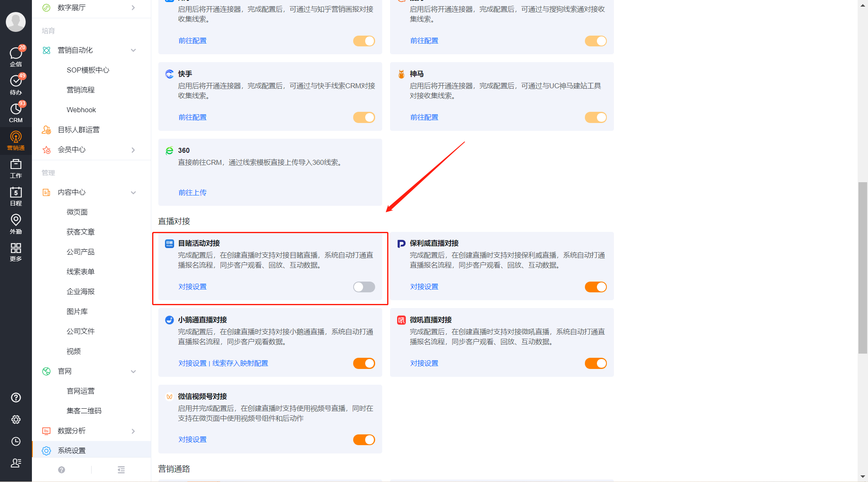Click 前往配置 link in 快手 card
The width and height of the screenshot is (868, 482).
click(x=192, y=117)
